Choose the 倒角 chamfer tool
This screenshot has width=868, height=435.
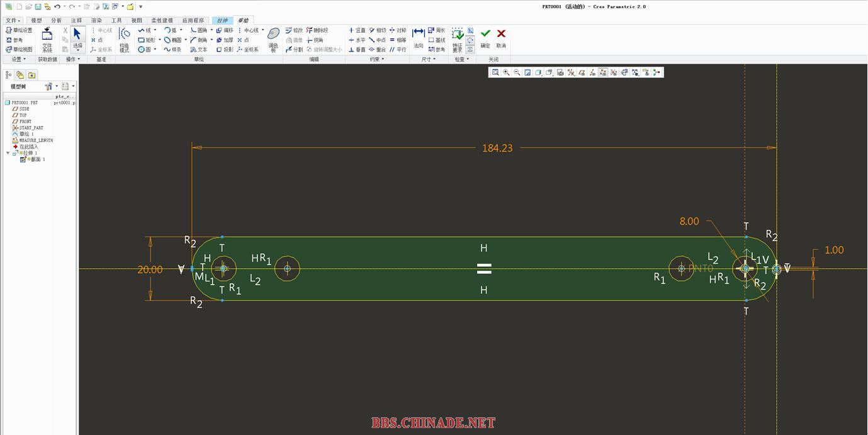tap(199, 40)
